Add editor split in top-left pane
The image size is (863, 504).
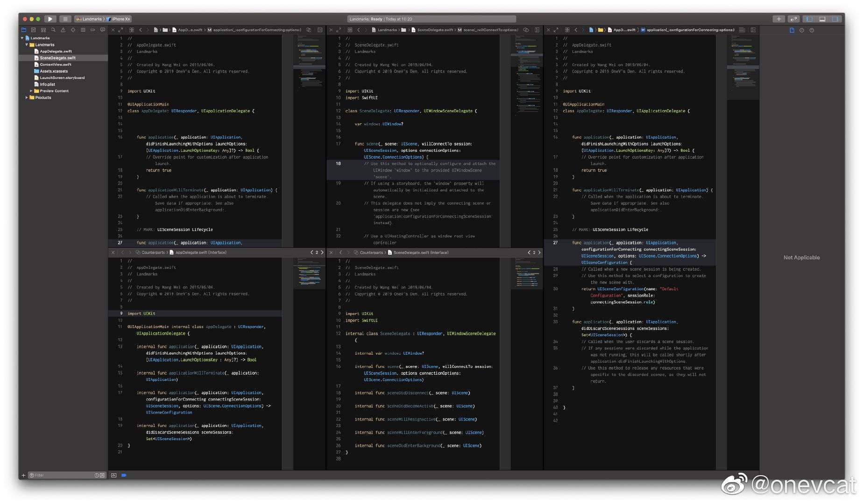320,30
